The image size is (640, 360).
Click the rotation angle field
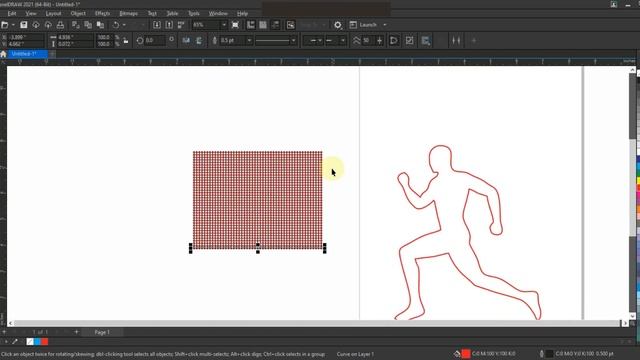pos(155,40)
